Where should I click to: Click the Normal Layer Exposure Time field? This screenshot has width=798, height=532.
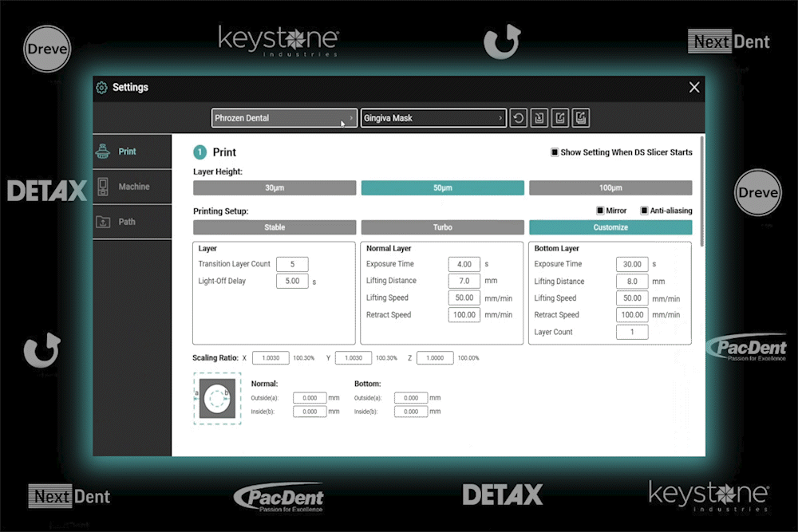coord(464,264)
